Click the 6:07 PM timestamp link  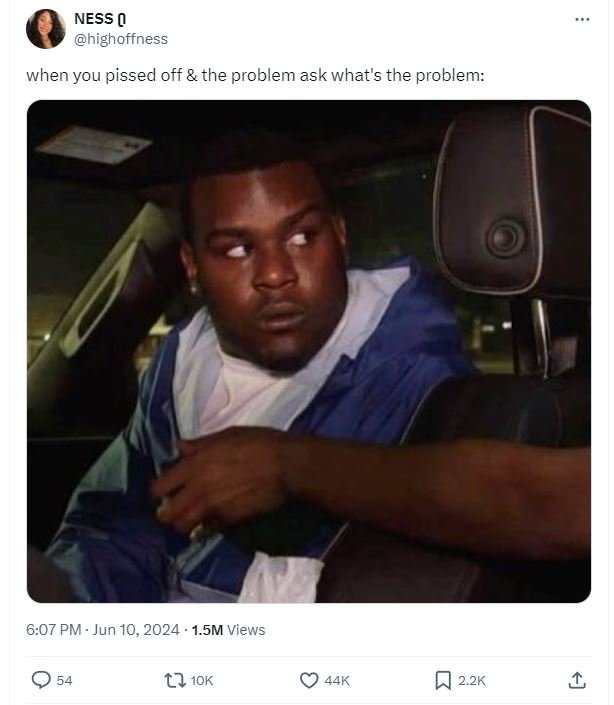pos(53,629)
